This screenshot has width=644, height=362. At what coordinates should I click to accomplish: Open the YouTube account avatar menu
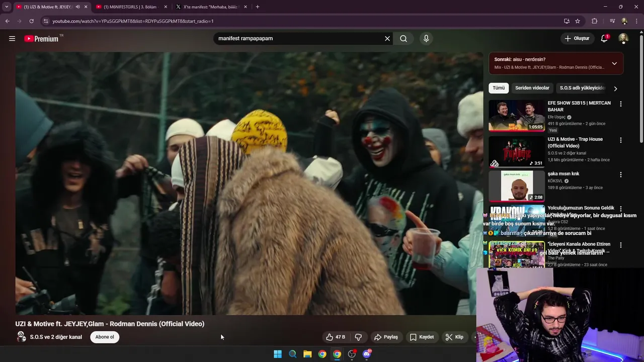coord(623,38)
